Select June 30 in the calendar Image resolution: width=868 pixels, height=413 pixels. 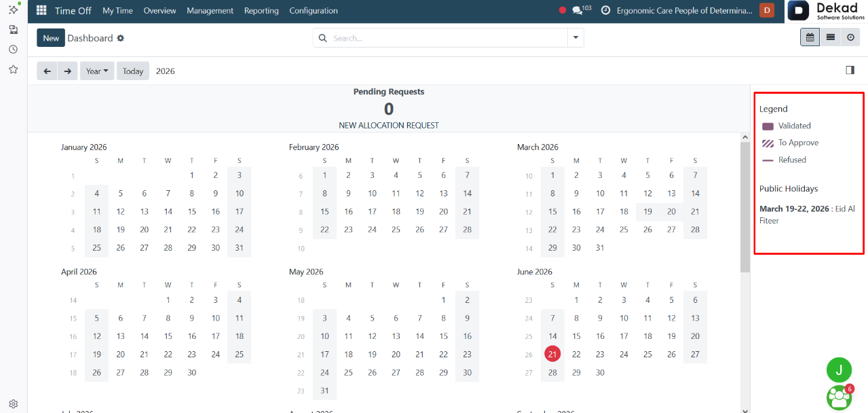click(600, 372)
